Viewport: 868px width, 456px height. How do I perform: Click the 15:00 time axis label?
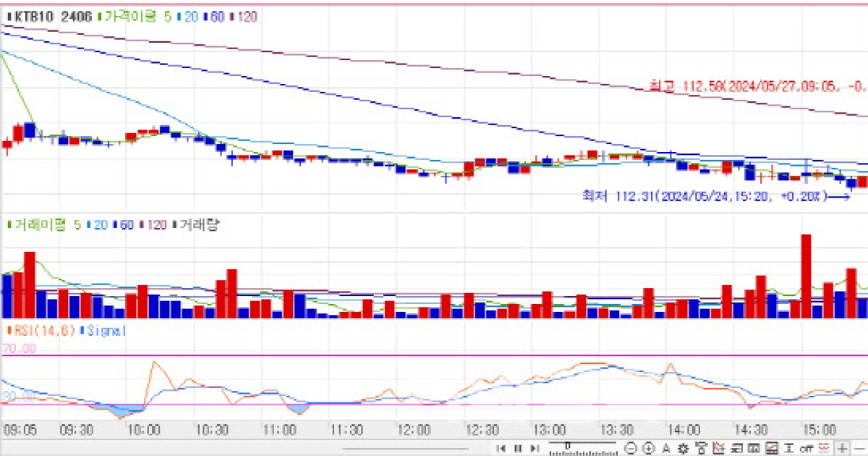pyautogui.click(x=821, y=429)
